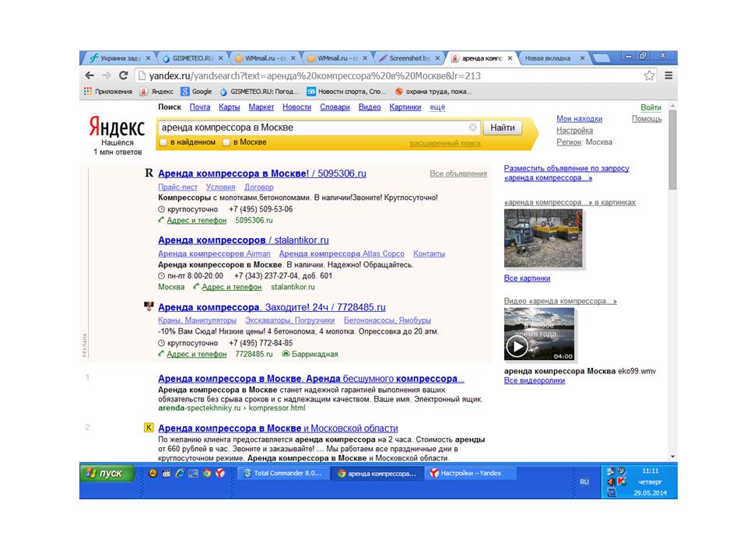Image resolution: width=747 pixels, height=560 pixels.
Task: Open the расширенный поиск link
Action: click(445, 143)
